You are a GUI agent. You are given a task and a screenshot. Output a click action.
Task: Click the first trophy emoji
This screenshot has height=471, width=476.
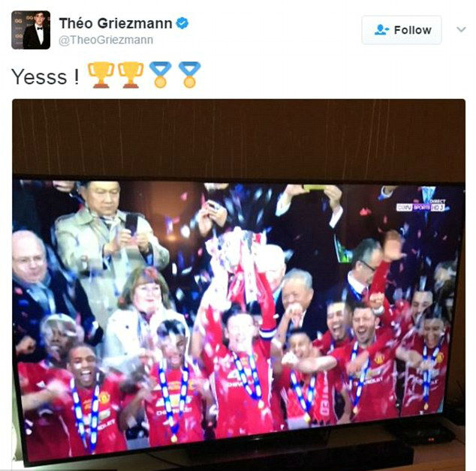[x=101, y=75]
